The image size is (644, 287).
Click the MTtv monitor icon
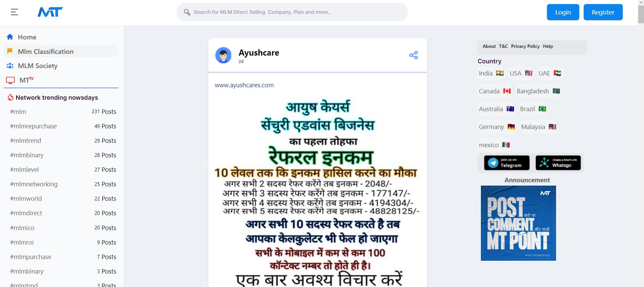tap(10, 80)
